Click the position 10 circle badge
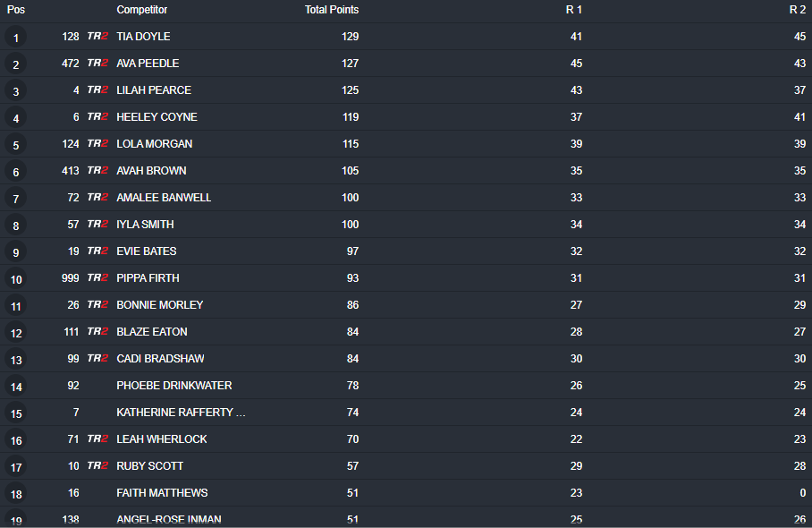Image resolution: width=812 pixels, height=528 pixels. tap(16, 279)
